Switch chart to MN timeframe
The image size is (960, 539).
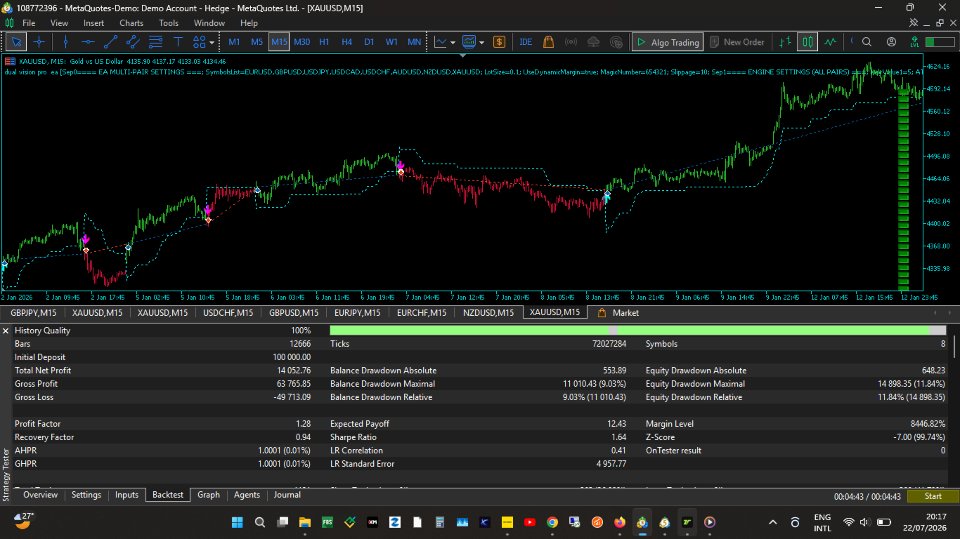[x=414, y=42]
